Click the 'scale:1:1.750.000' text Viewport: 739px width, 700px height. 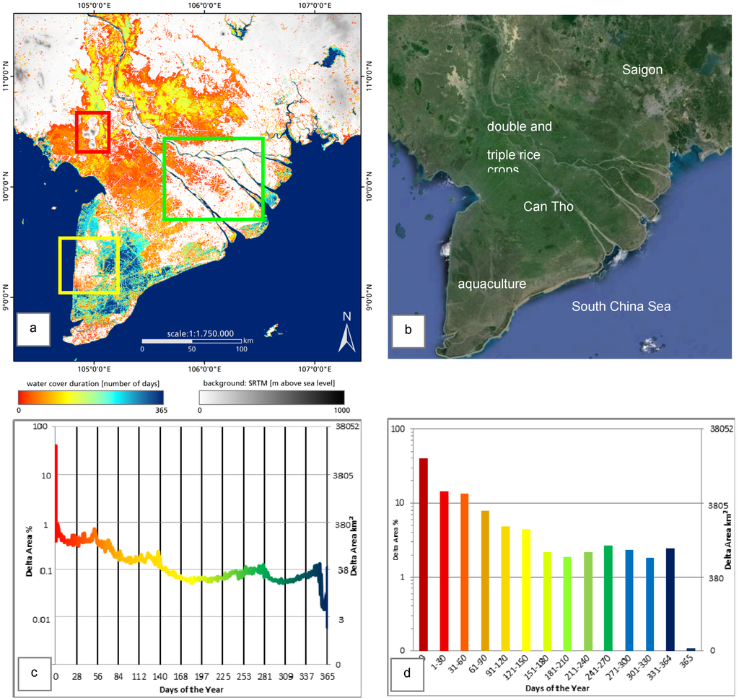pyautogui.click(x=201, y=333)
